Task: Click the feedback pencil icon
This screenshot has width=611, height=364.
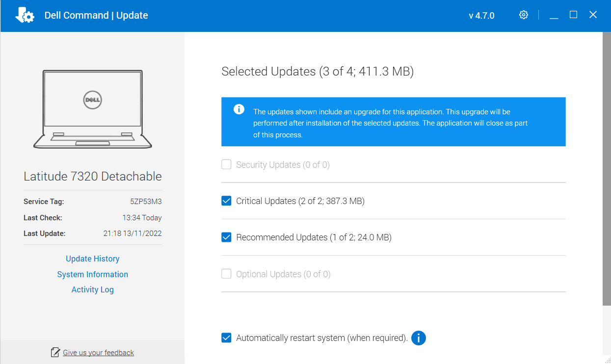Action: [x=55, y=352]
